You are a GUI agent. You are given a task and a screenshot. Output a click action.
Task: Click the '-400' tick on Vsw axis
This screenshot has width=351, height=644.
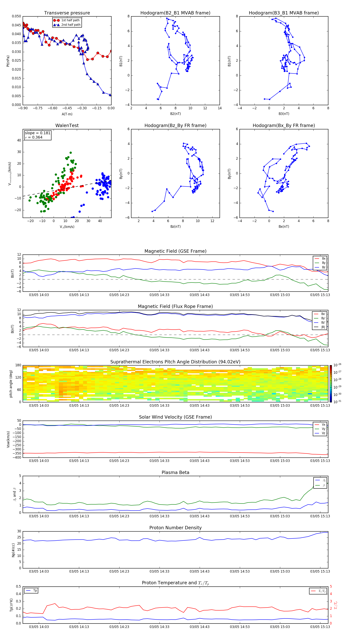[17, 458]
